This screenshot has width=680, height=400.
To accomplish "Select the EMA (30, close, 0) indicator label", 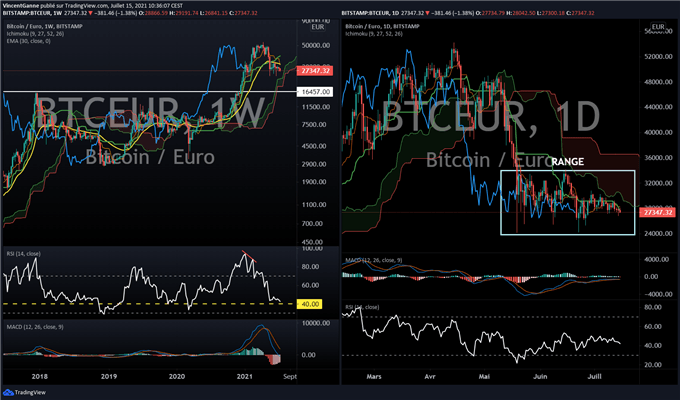I will [28, 41].
